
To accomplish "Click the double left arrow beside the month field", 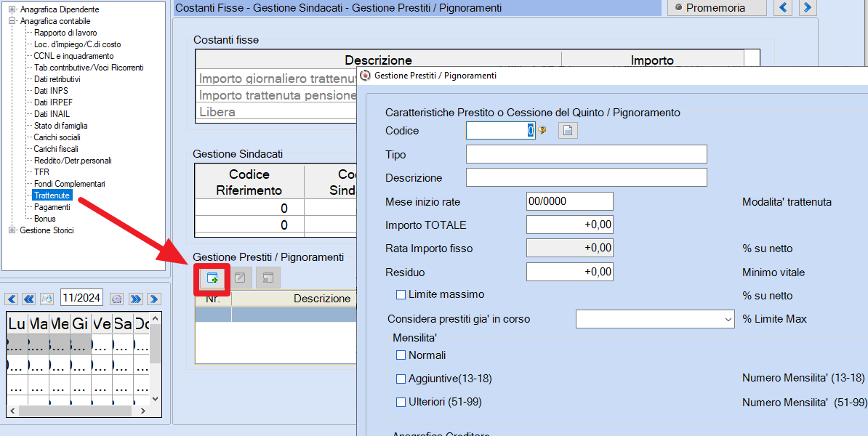I will [x=29, y=299].
